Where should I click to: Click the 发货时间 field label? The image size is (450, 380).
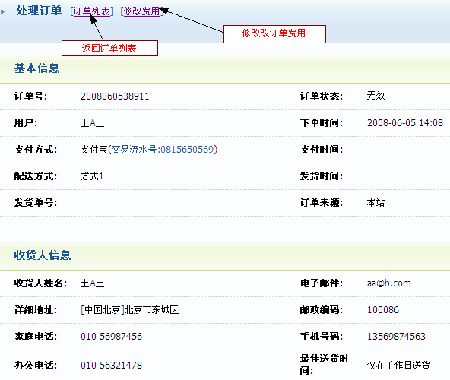(x=321, y=176)
